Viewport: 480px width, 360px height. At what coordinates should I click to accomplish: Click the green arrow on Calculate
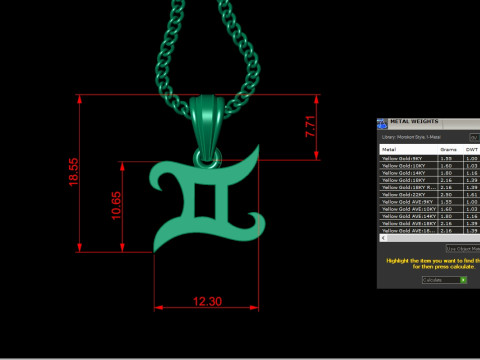point(463,280)
